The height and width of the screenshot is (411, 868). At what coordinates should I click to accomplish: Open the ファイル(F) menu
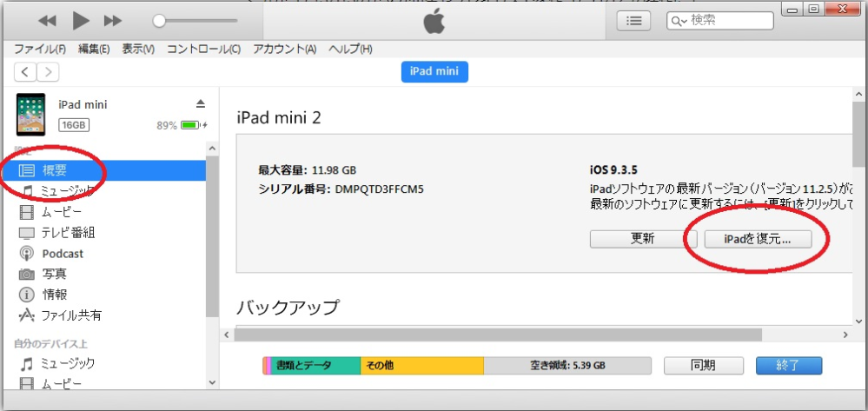click(x=40, y=50)
